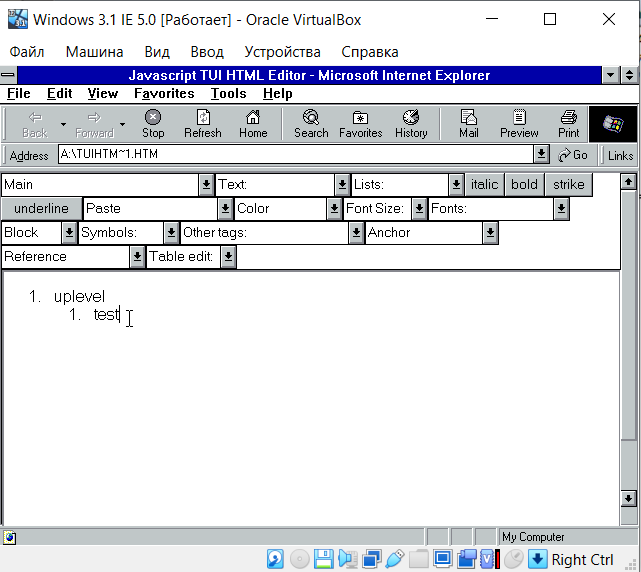The height and width of the screenshot is (572, 641).
Task: Click the Windows logo throbber
Action: tap(612, 124)
